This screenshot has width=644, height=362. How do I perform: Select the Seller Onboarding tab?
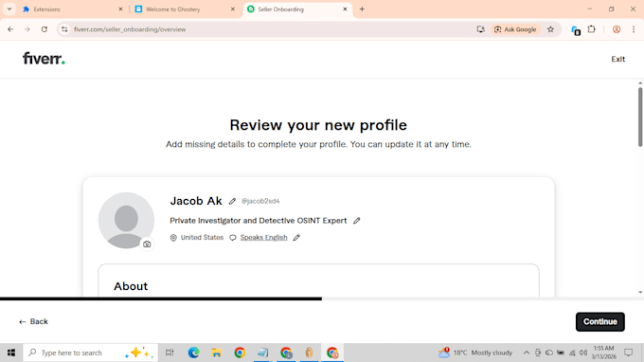click(x=297, y=9)
